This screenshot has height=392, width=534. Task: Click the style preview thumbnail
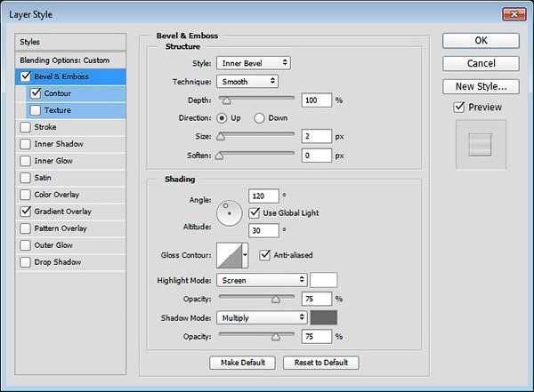click(x=481, y=145)
